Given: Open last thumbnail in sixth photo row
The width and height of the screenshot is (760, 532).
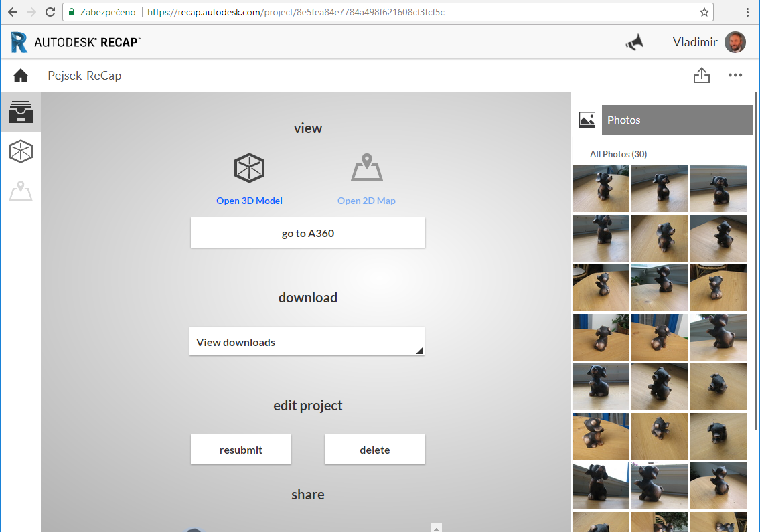Looking at the screenshot, I should click(718, 436).
